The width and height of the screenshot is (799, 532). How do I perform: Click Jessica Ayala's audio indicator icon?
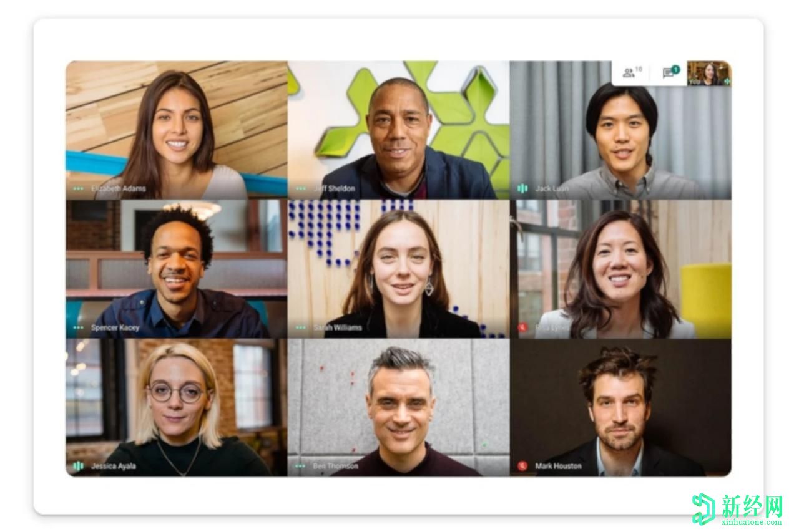(78, 466)
